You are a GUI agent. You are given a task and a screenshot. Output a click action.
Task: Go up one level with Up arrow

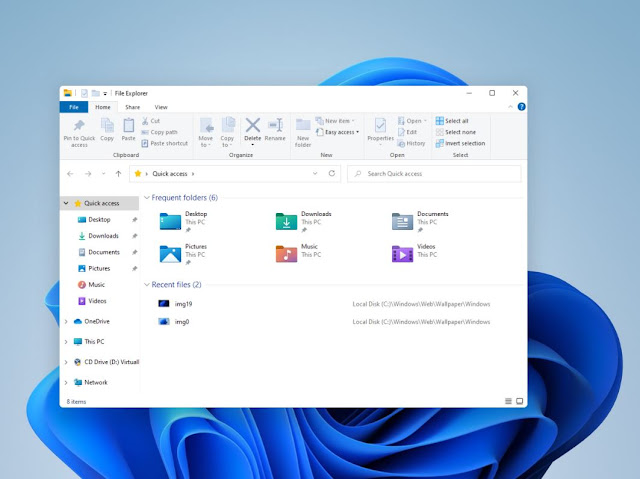coord(118,174)
